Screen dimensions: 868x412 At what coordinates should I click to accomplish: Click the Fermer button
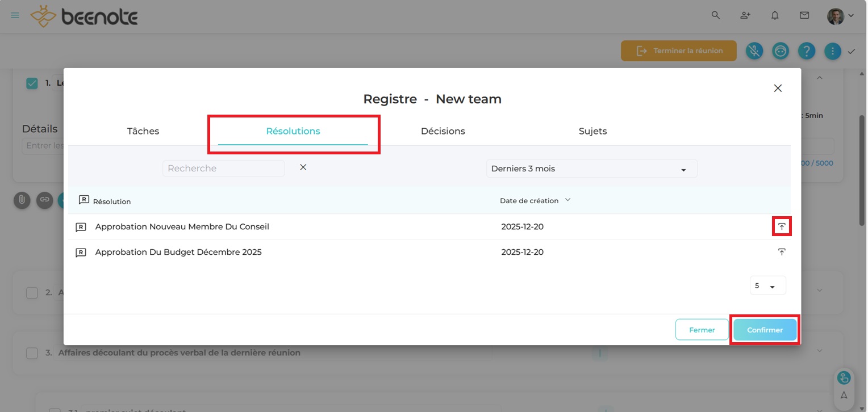coord(702,330)
